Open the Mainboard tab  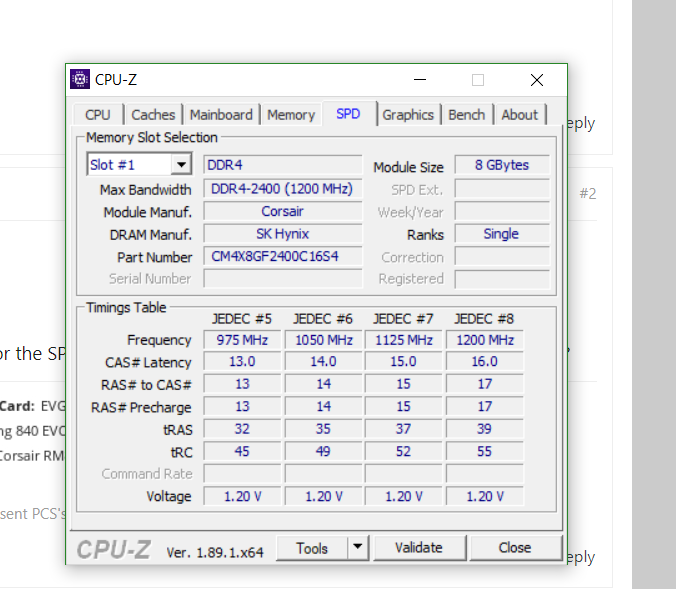[x=221, y=115]
